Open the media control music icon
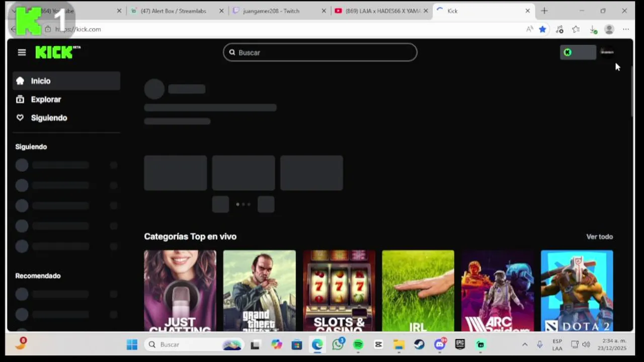 pos(559,29)
